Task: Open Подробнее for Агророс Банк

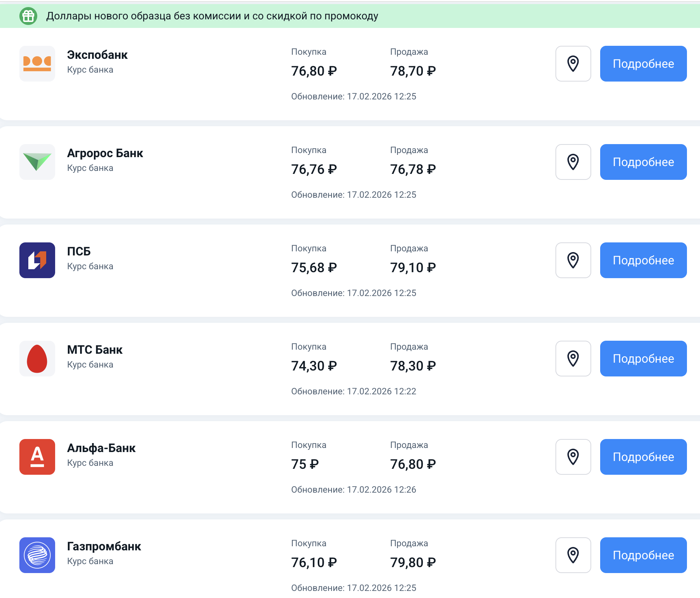Action: (x=643, y=162)
